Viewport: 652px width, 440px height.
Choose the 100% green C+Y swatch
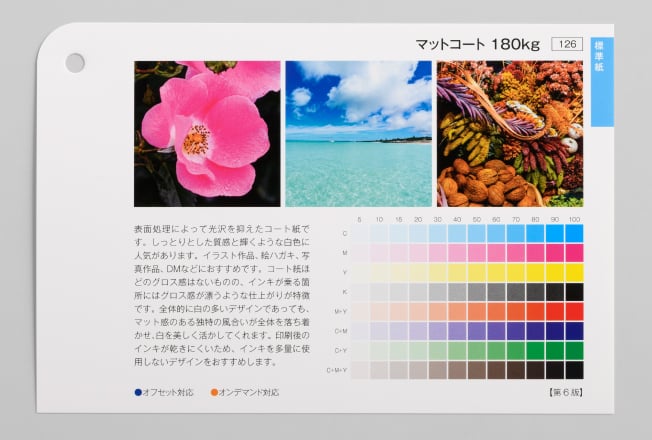click(x=573, y=350)
